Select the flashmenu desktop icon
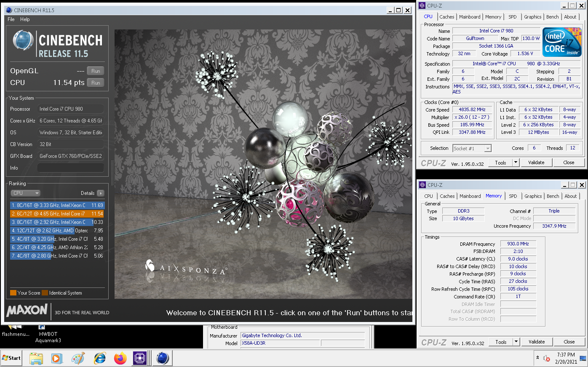This screenshot has width=588, height=367. (x=16, y=331)
